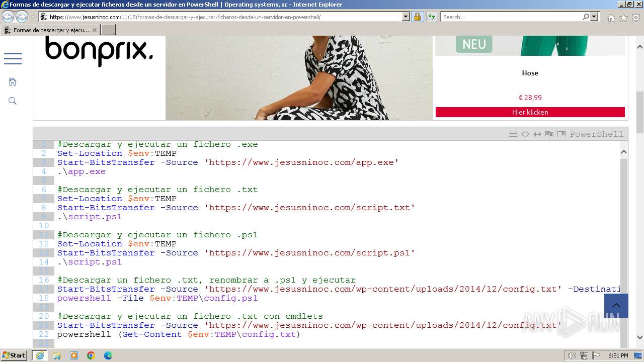The height and width of the screenshot is (362, 644).
Task: Click the 6:51 PM system clock
Action: tap(618, 355)
